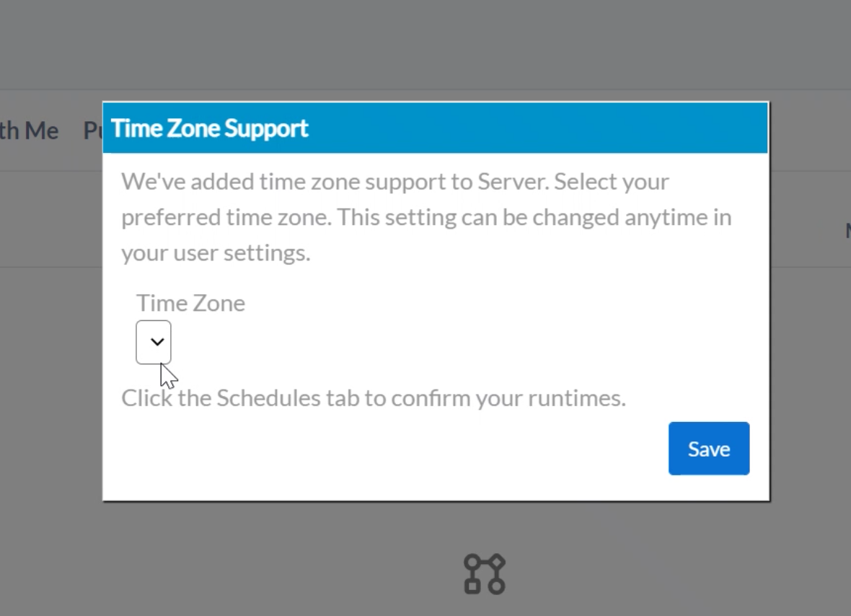Click the lower circle node of the workflow icon

click(x=496, y=586)
